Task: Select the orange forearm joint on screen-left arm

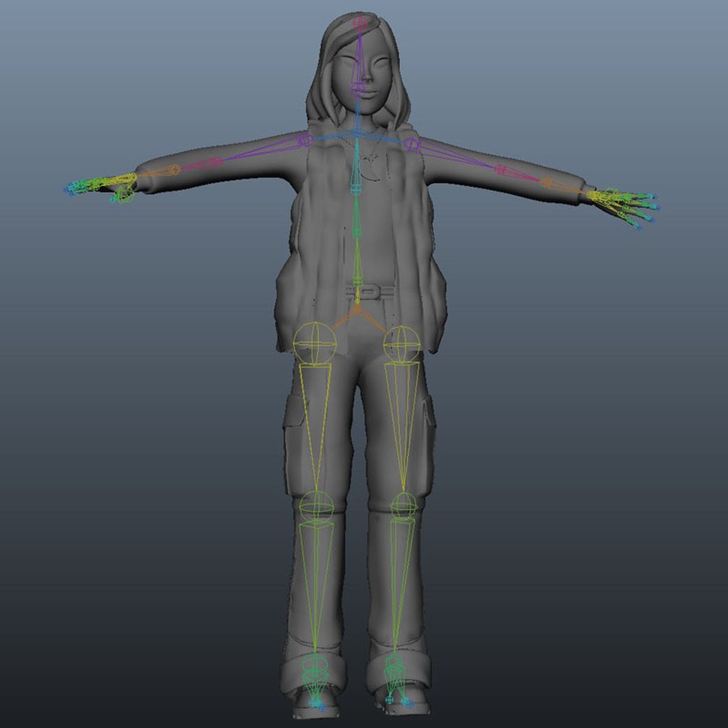Action: click(174, 169)
